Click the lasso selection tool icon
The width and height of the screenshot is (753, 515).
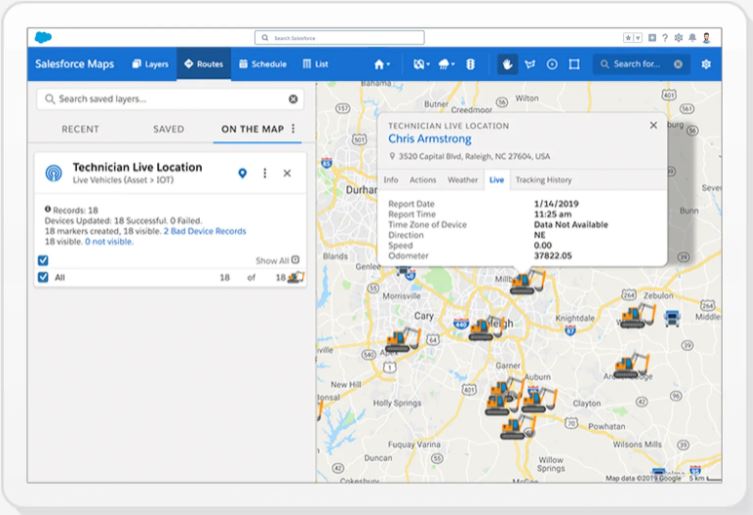(530, 64)
